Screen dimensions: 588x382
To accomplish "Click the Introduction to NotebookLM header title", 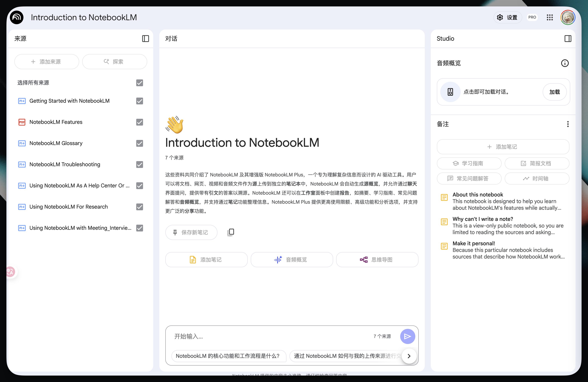I will 84,17.
